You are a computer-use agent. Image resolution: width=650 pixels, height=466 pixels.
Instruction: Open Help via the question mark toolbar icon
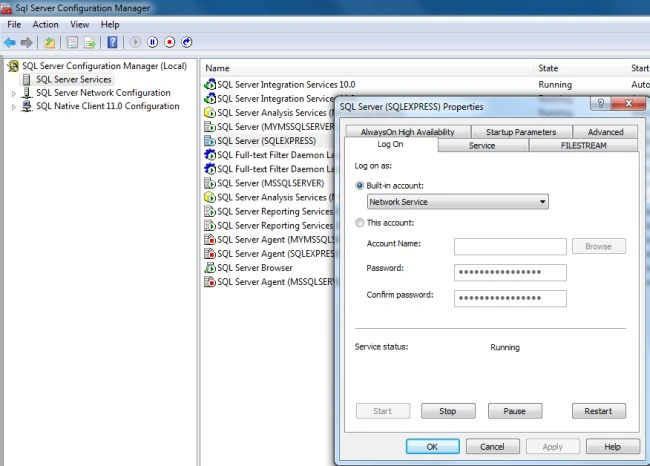pos(112,42)
